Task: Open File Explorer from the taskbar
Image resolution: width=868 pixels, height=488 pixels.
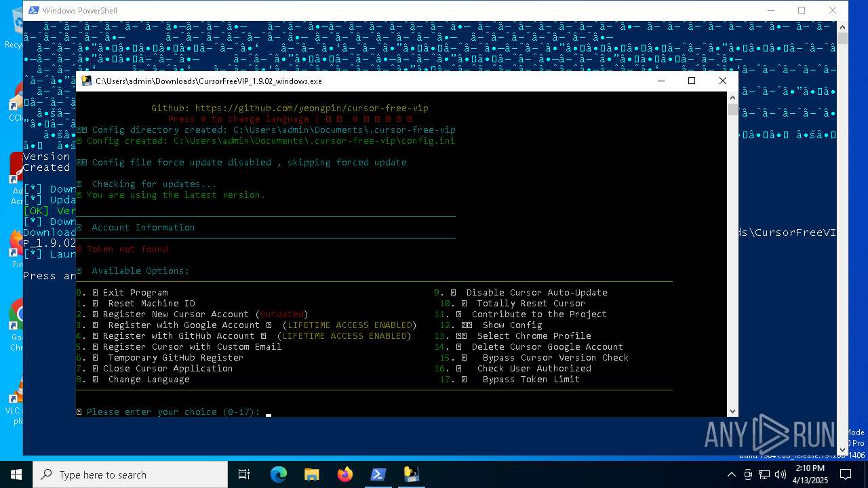Action: click(x=311, y=474)
